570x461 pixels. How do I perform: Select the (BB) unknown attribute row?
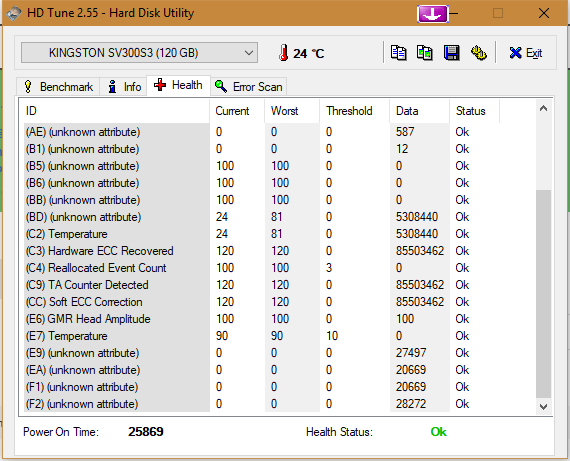click(x=262, y=200)
